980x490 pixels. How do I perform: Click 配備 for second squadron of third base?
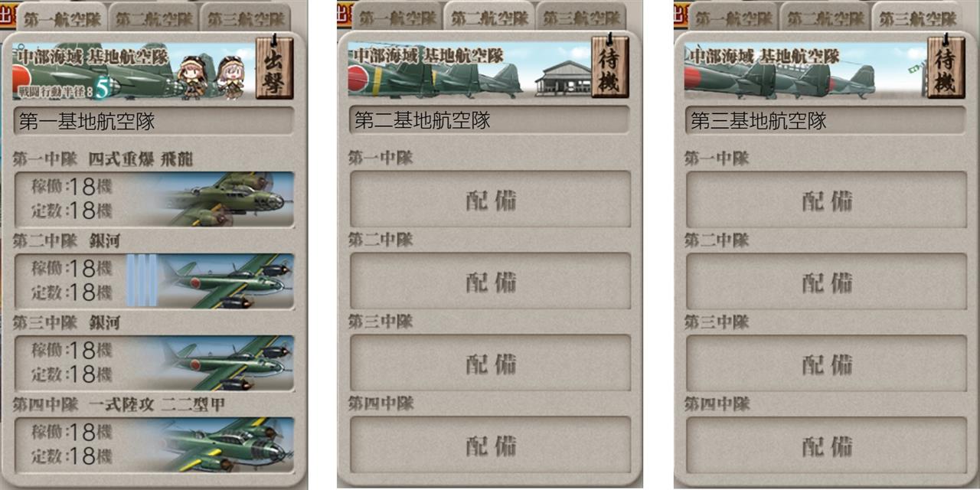pyautogui.click(x=827, y=281)
